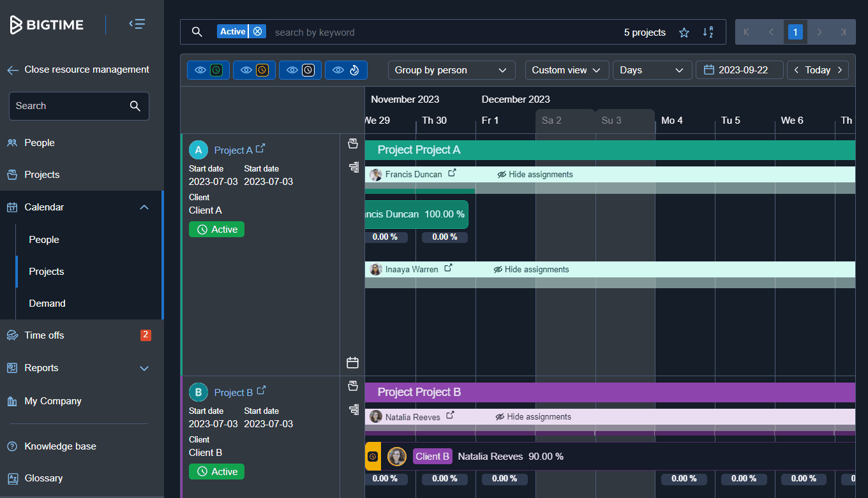Click the briefcase icon beside Project A row
Viewport: 868px width, 498px height.
point(353,143)
